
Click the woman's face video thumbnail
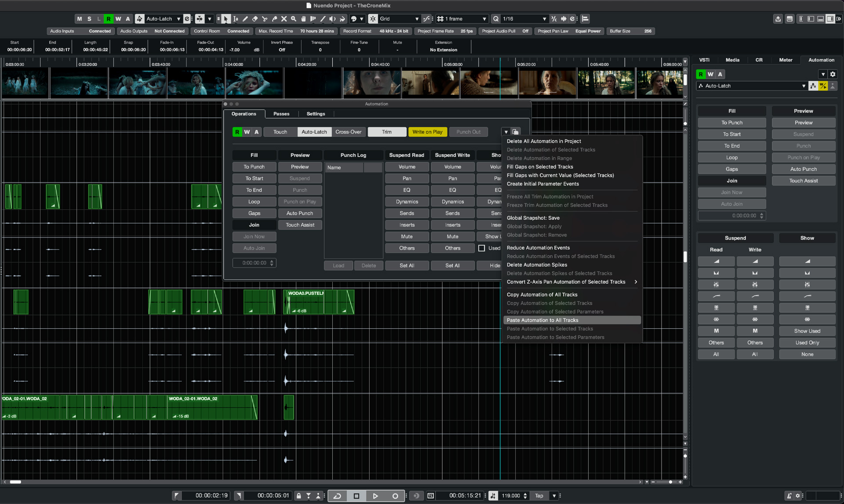371,83
